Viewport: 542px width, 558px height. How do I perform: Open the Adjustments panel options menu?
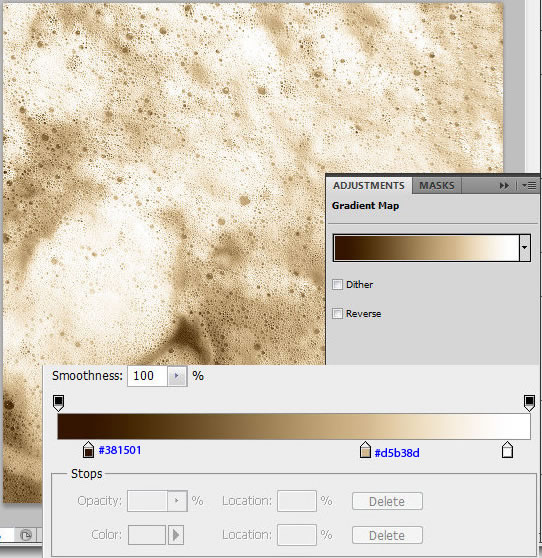pyautogui.click(x=529, y=186)
